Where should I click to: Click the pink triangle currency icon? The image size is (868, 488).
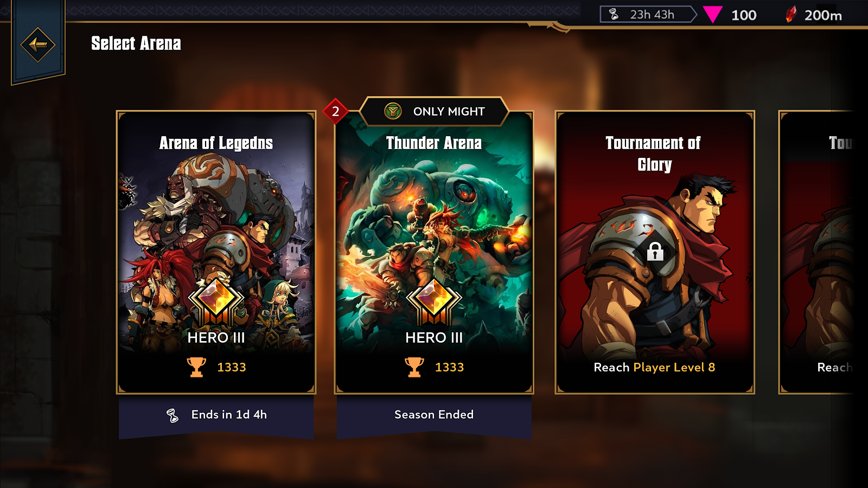[x=712, y=15]
